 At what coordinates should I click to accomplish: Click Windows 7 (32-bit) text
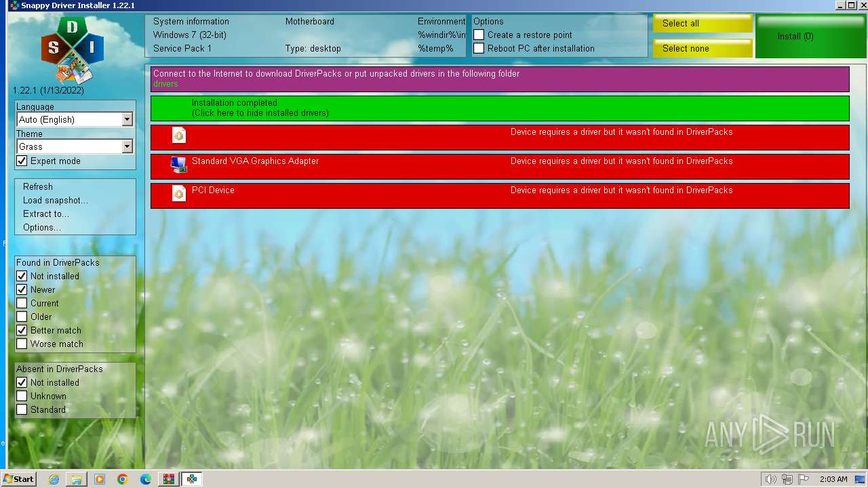pyautogui.click(x=190, y=35)
